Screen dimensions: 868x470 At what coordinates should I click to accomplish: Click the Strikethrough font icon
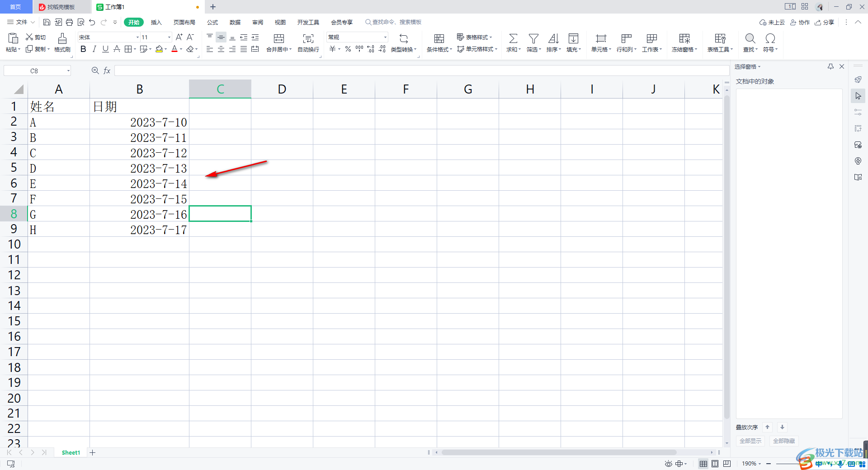click(x=117, y=49)
